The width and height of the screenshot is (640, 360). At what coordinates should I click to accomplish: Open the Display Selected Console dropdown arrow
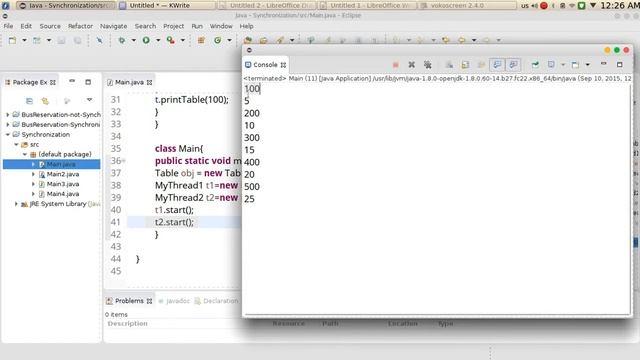point(563,65)
